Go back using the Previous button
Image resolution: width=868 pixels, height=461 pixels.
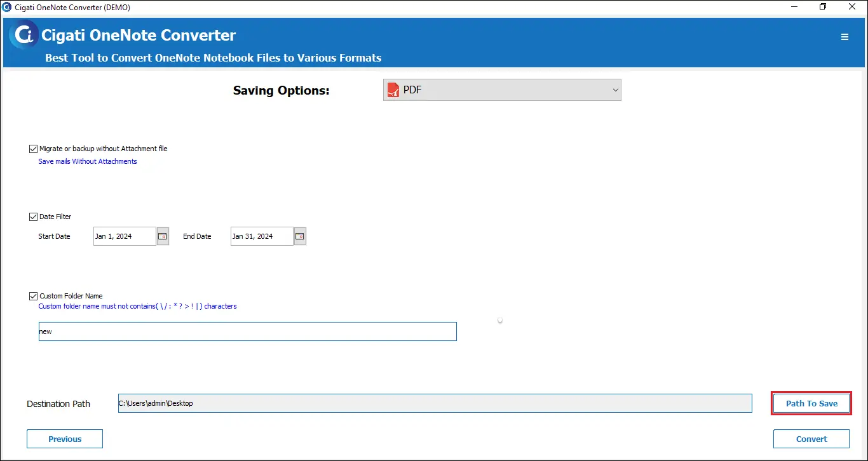pos(65,439)
